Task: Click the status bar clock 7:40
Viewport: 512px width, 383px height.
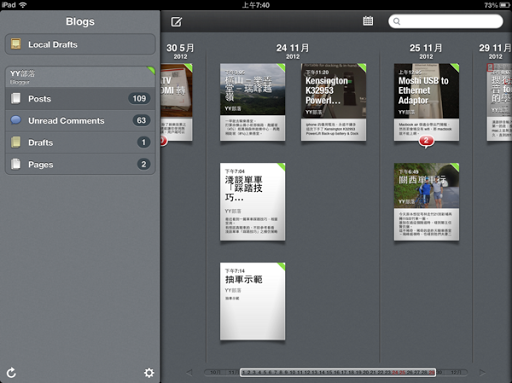Action: 256,5
